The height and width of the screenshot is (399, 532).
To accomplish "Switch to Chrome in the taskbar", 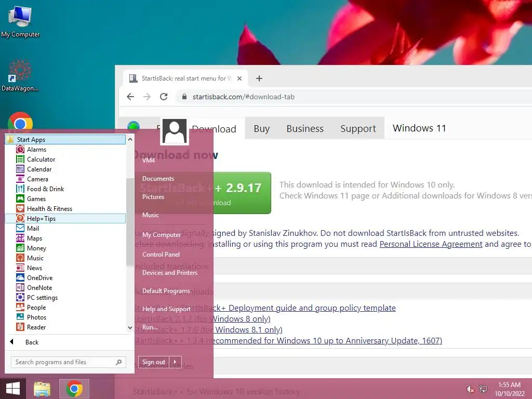I will tap(74, 389).
